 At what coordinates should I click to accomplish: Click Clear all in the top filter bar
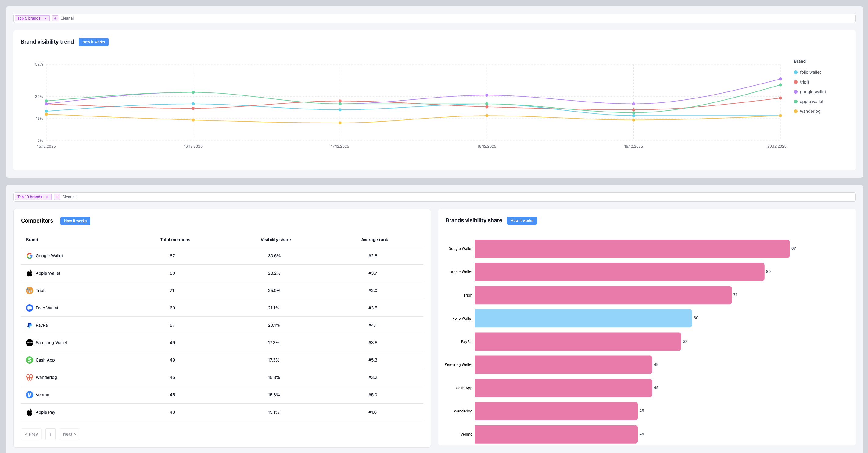67,18
